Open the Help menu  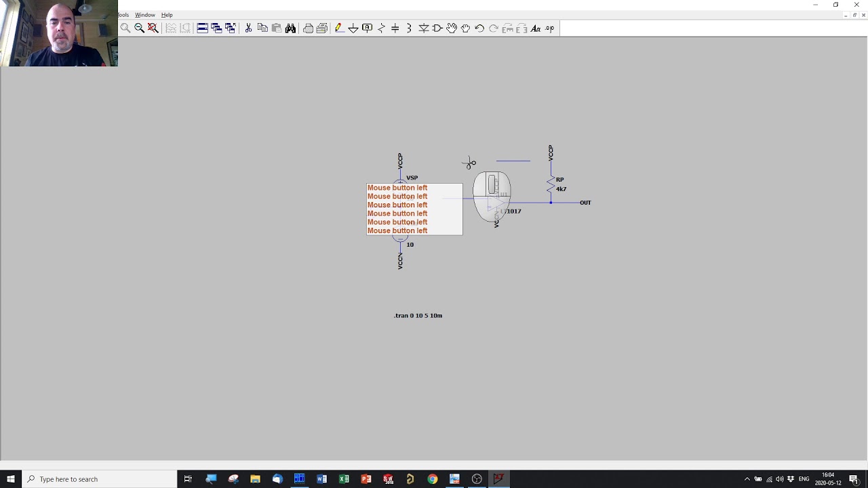[x=167, y=15]
